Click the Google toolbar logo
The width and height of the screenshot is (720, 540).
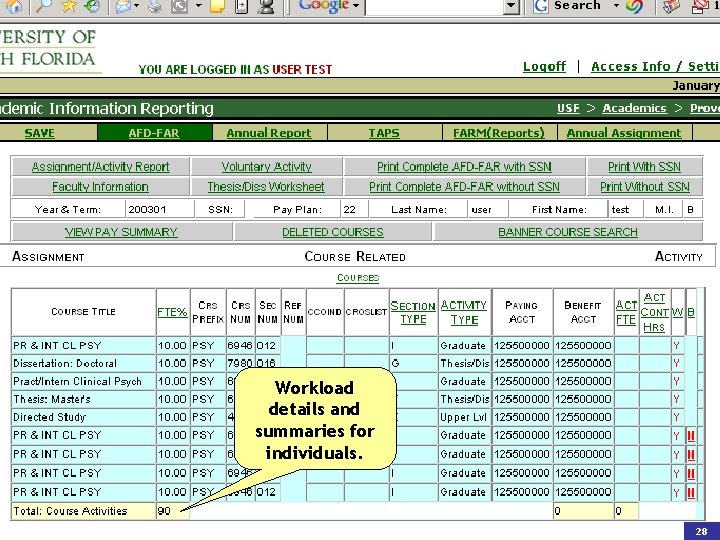(x=323, y=6)
